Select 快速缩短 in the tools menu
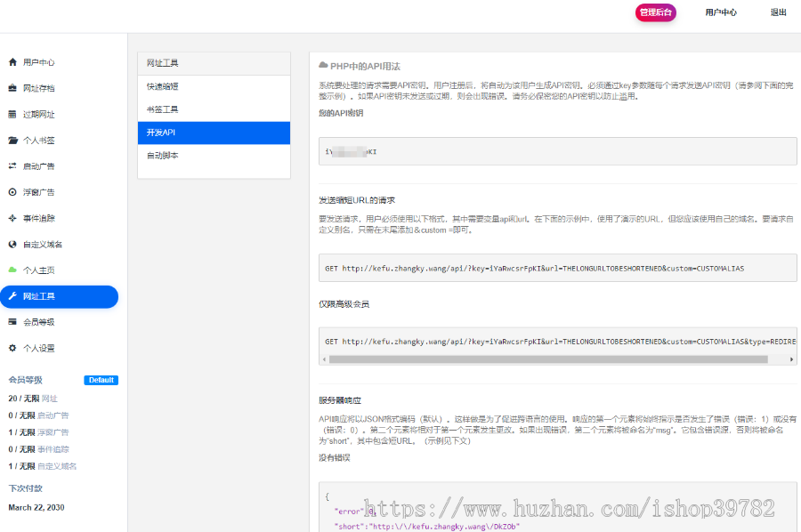The image size is (801, 532). [x=163, y=86]
